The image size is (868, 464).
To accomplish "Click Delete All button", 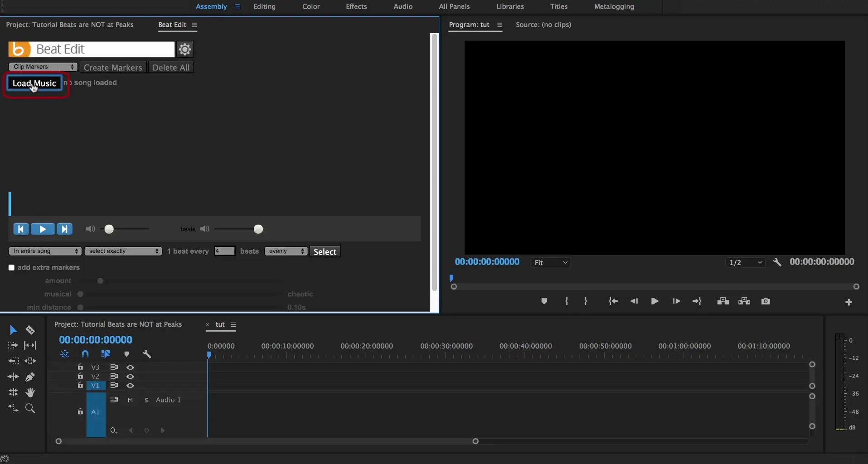I will [x=171, y=68].
